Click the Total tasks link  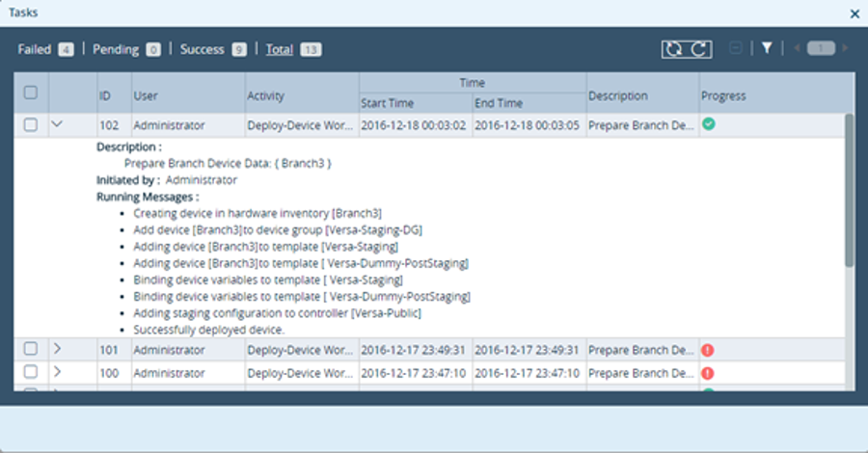(x=280, y=49)
